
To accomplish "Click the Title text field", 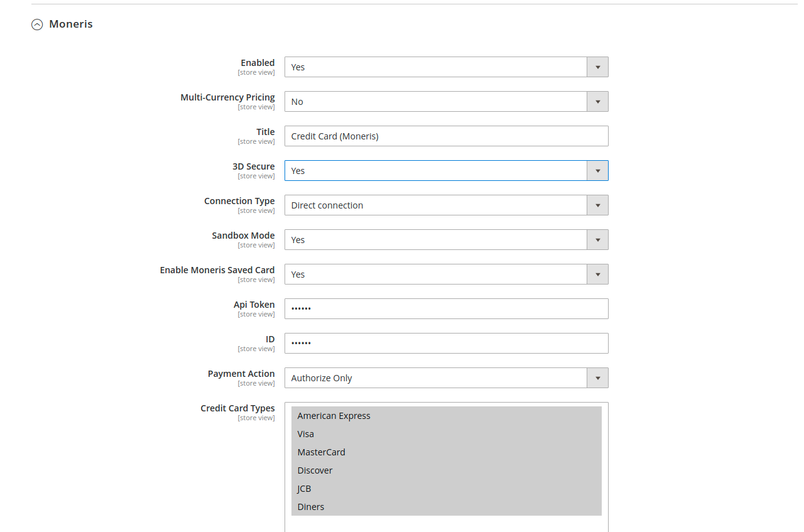I will (x=446, y=136).
